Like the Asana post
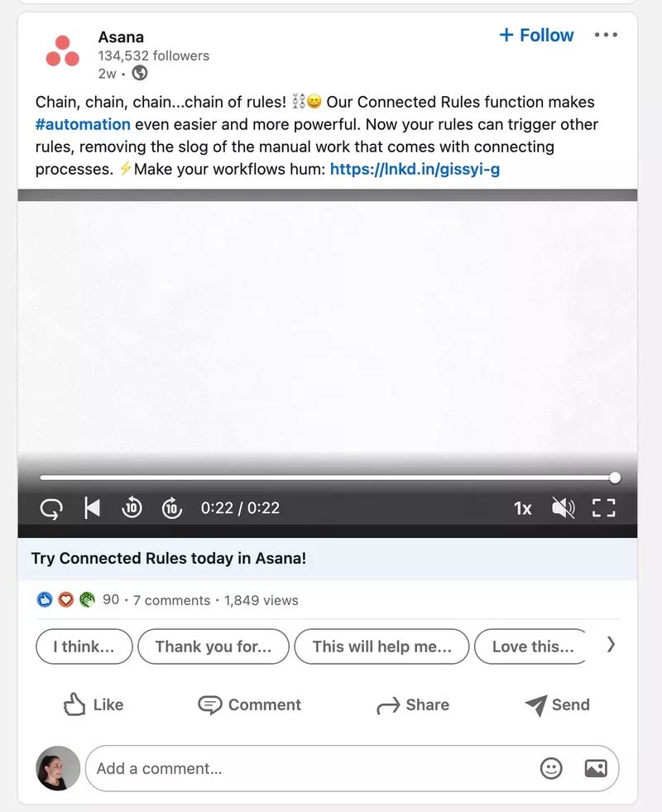This screenshot has height=812, width=662. click(94, 704)
